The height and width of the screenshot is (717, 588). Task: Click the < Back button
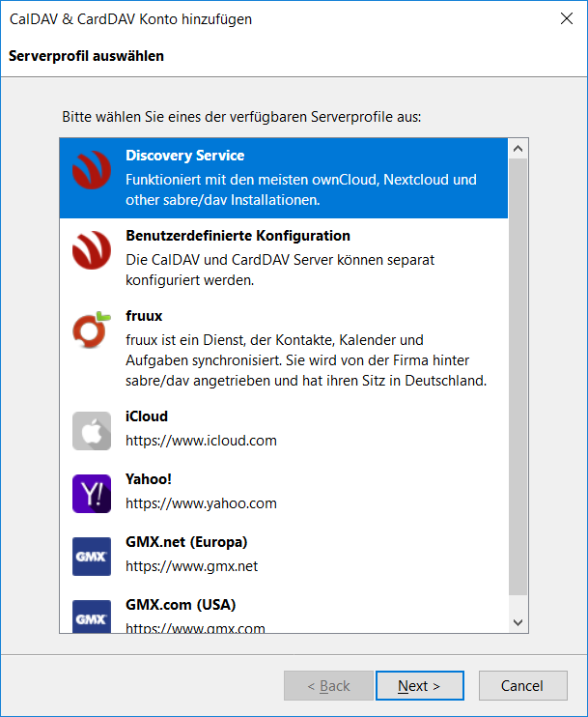[328, 685]
